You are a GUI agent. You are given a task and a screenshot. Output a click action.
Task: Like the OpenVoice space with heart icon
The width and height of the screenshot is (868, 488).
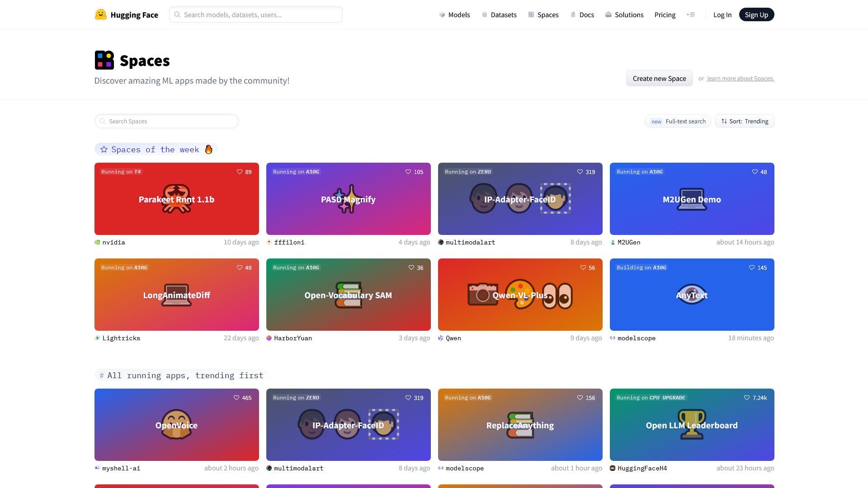pos(236,398)
